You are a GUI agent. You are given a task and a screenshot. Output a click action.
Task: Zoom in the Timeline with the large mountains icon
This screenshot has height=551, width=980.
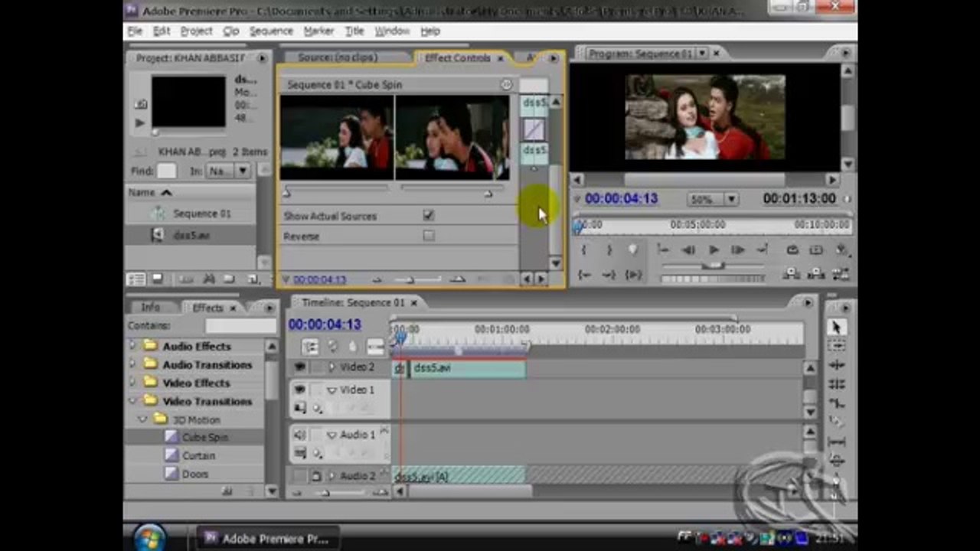click(382, 494)
